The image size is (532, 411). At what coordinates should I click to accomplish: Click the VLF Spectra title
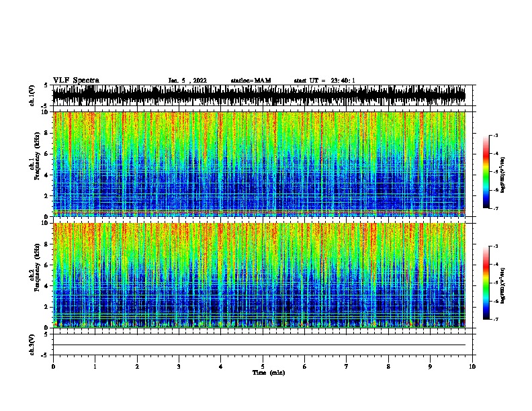click(76, 81)
